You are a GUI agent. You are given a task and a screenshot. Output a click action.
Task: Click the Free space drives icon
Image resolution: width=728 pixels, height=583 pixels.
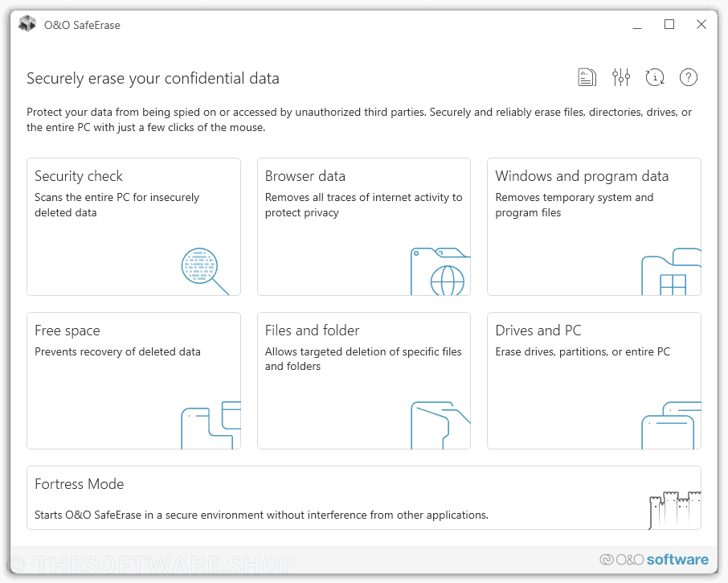coord(211,425)
